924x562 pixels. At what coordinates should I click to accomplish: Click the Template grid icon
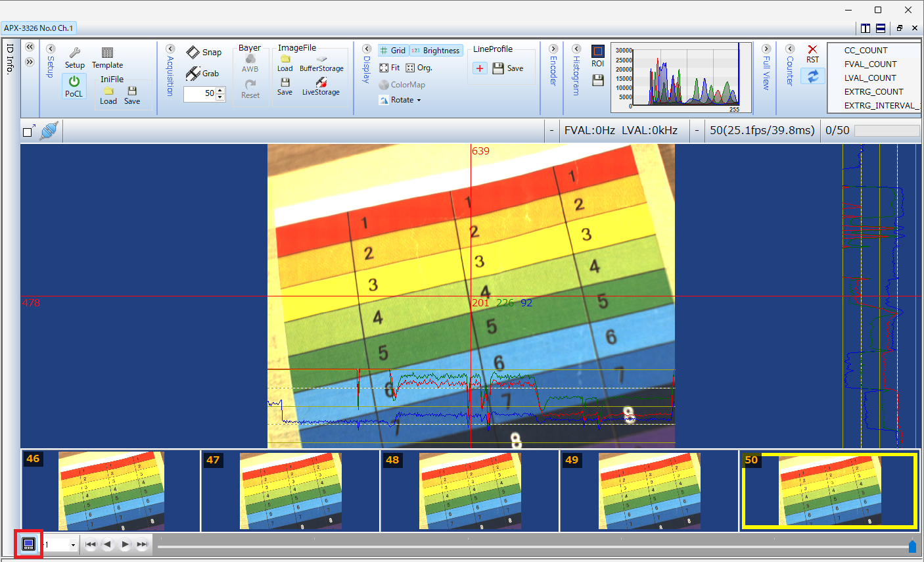coord(107,53)
